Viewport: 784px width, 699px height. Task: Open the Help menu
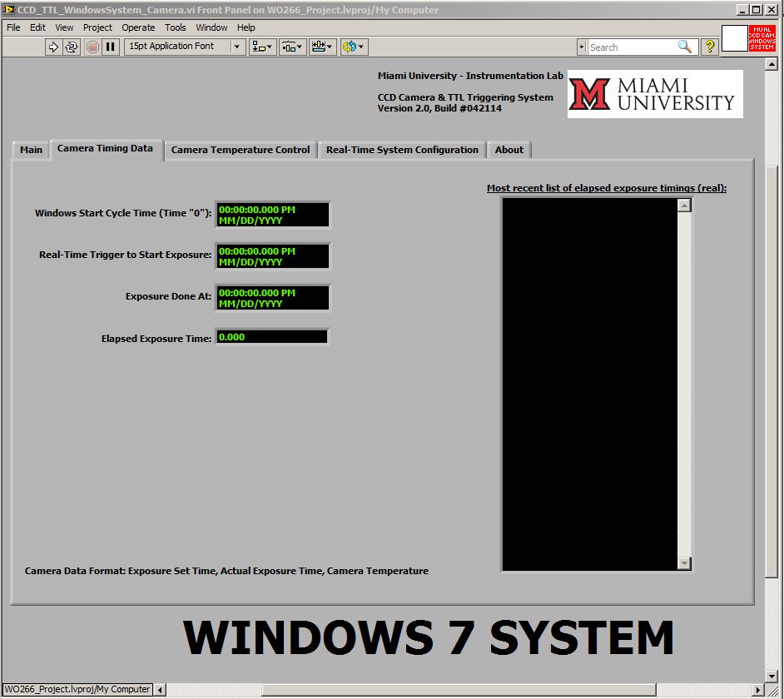246,27
